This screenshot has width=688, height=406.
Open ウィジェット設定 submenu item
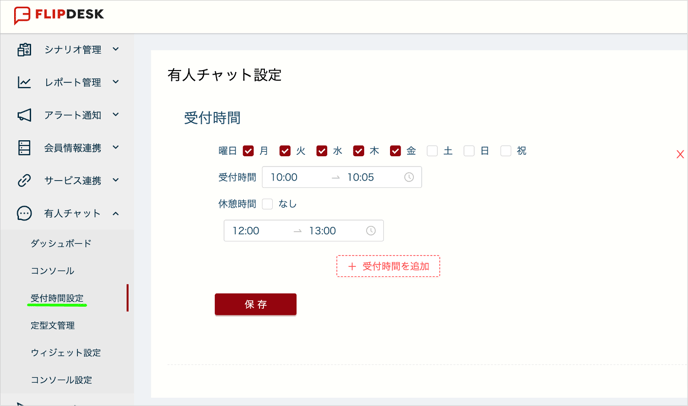[x=66, y=352]
